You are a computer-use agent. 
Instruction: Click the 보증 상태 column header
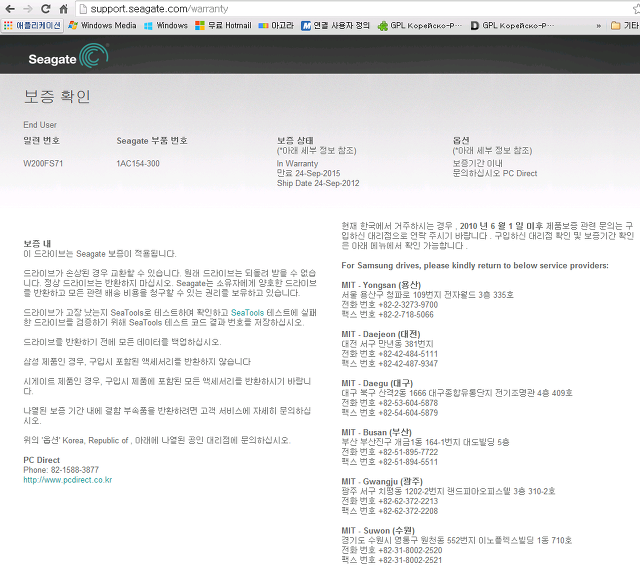295,141
